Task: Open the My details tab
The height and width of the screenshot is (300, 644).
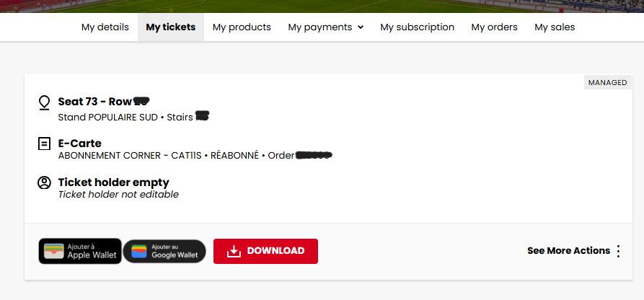Action: (105, 27)
